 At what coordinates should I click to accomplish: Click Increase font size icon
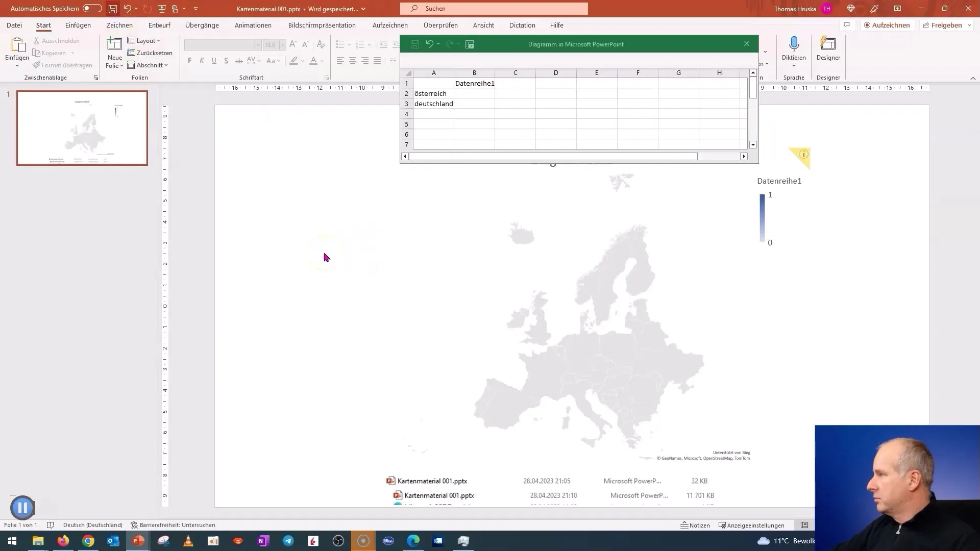point(293,45)
